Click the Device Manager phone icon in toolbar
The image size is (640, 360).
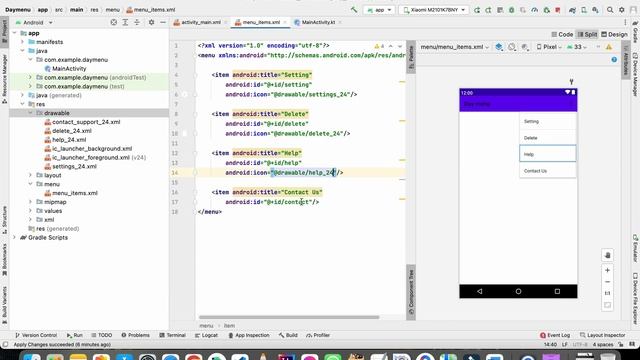pyautogui.click(x=584, y=10)
